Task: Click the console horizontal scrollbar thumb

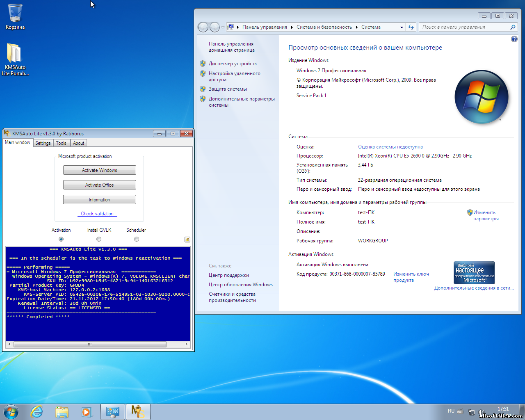Action: (x=89, y=345)
